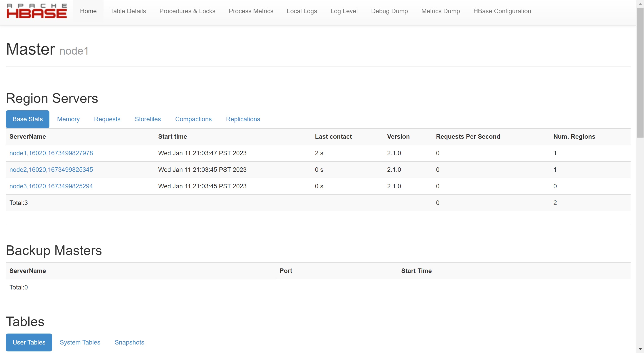Switch to System Tables tab

click(80, 342)
